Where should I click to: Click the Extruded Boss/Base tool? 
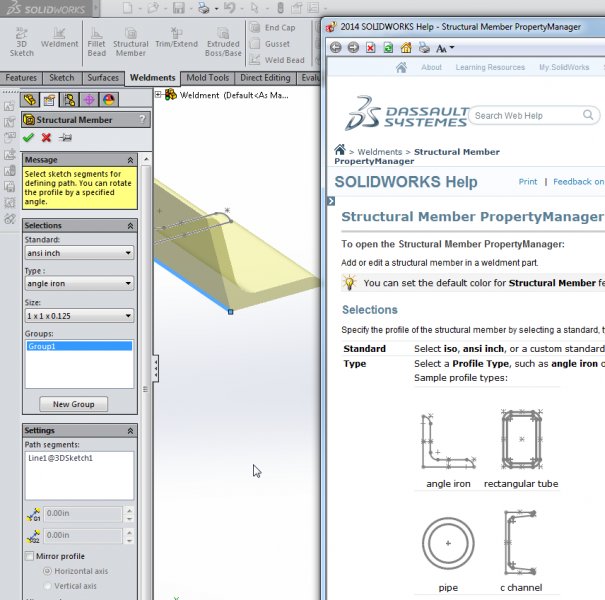[x=223, y=42]
